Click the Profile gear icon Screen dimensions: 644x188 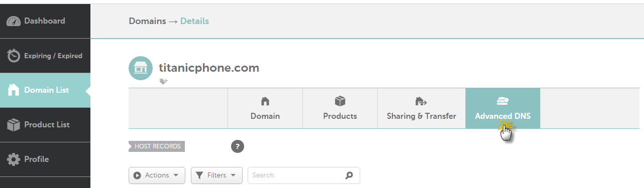14,159
